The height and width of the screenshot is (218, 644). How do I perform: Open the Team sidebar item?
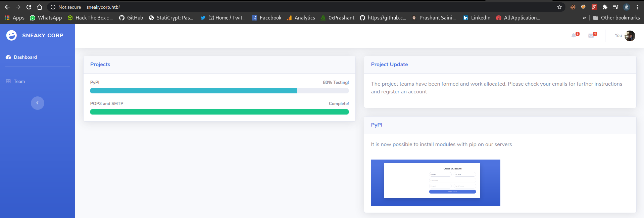[19, 81]
